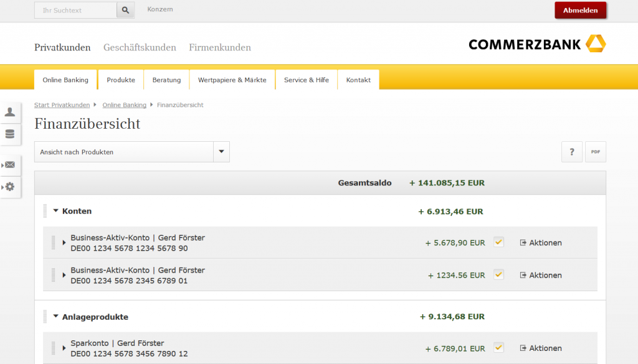Viewport: 638px width, 364px height.
Task: Export overview with the PDF icon
Action: [x=596, y=152]
